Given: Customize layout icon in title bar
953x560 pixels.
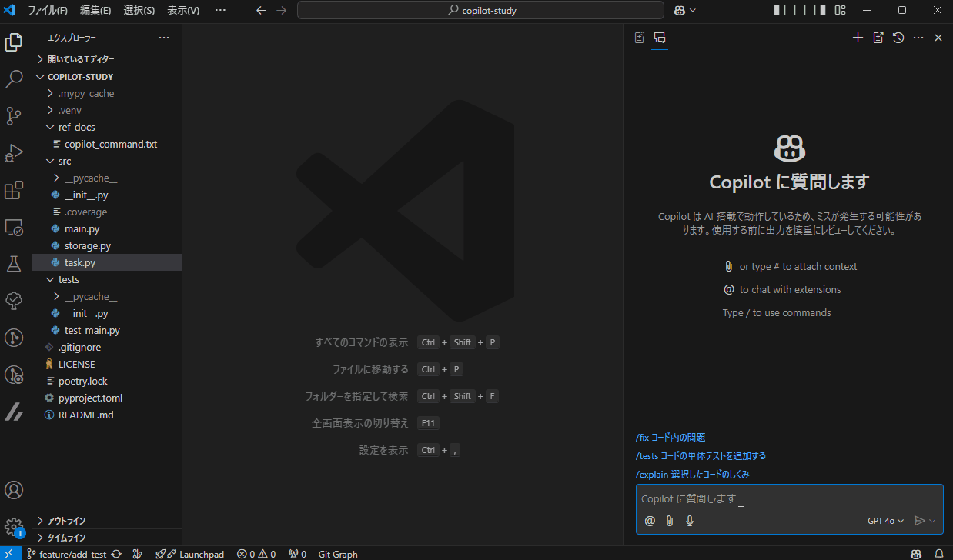Looking at the screenshot, I should pyautogui.click(x=840, y=11).
